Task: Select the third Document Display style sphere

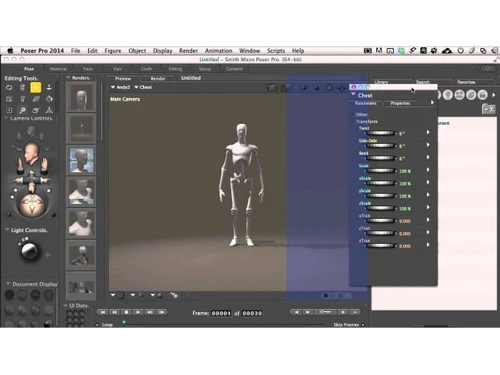Action: [x=36, y=295]
